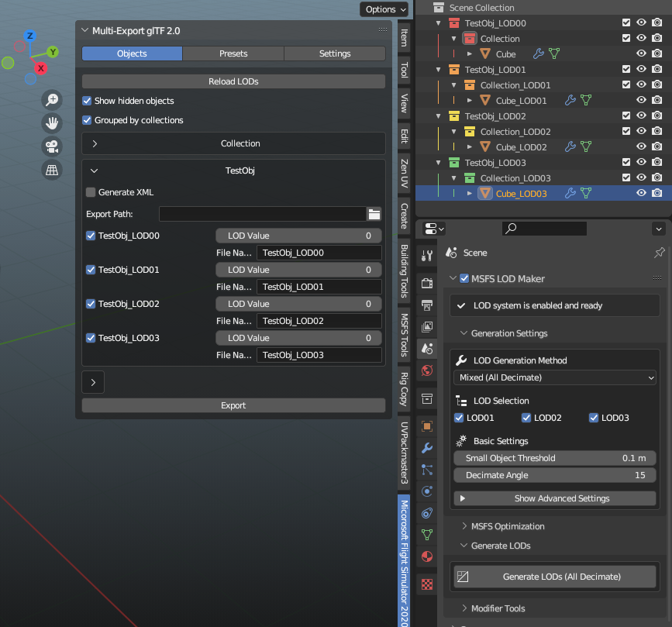Collapse the TestObj section in Multi-Export panel
The height and width of the screenshot is (627, 672).
click(95, 171)
